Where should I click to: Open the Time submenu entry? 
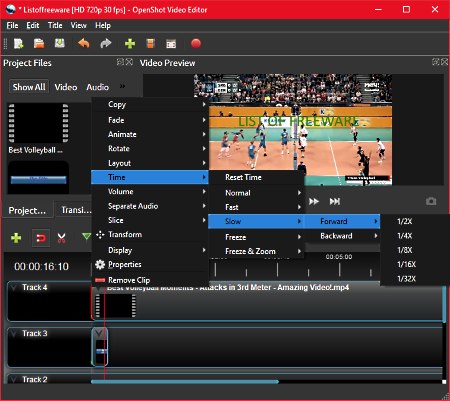150,177
